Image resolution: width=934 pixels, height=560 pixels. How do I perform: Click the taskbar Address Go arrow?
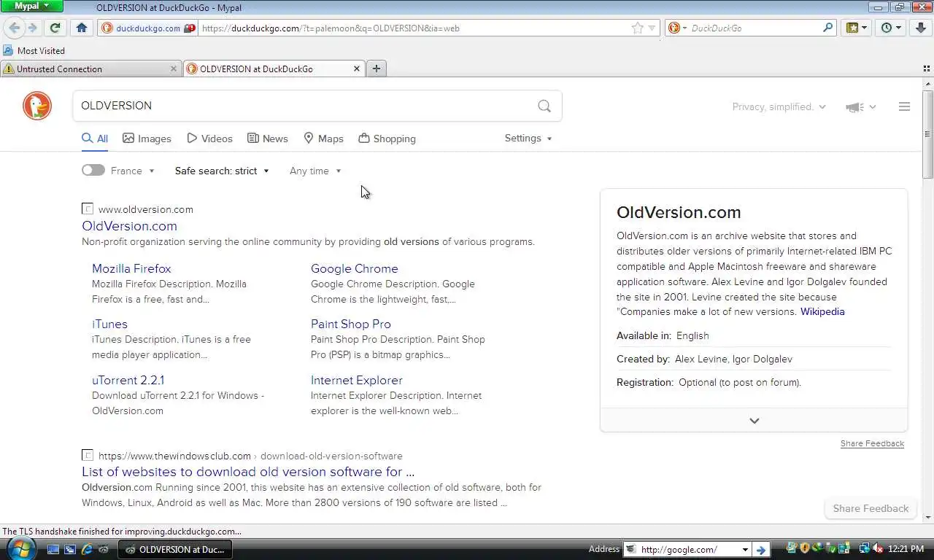click(x=760, y=550)
